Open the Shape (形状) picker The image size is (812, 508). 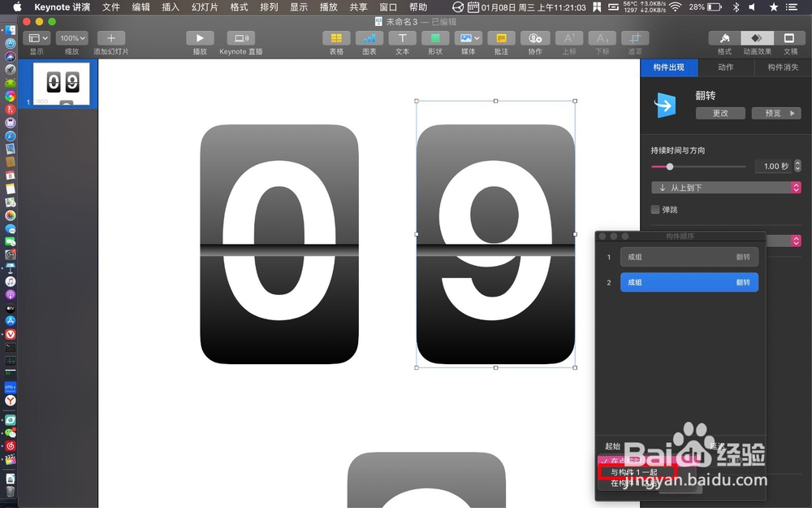click(x=435, y=38)
